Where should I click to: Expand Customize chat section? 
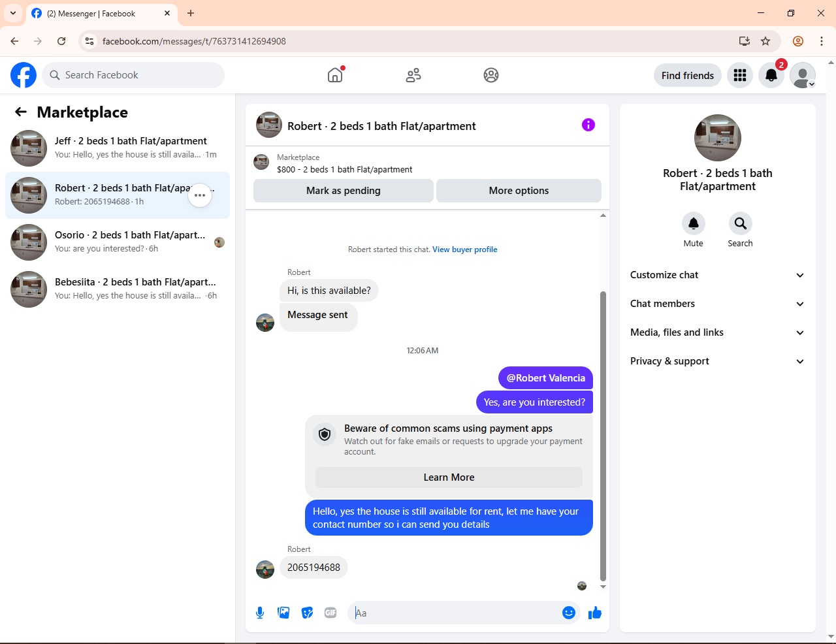718,275
